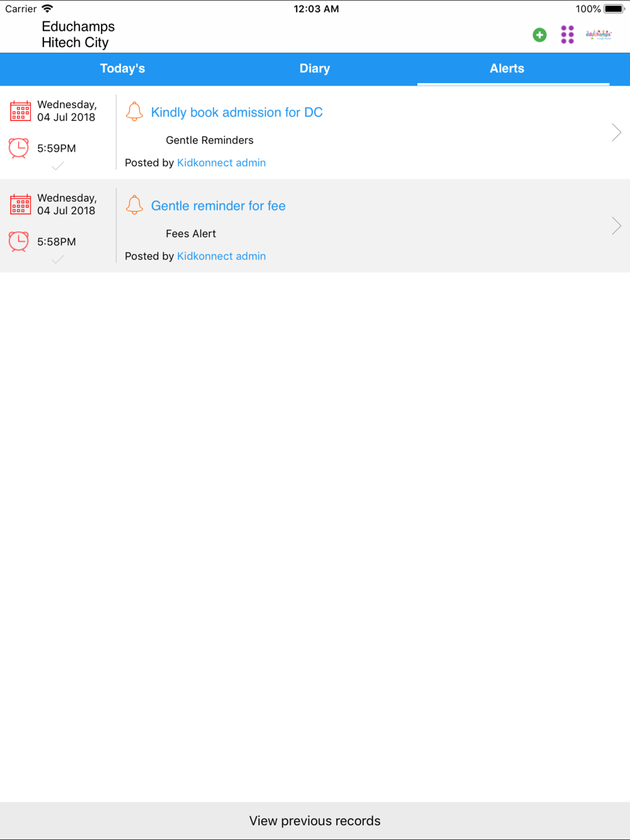This screenshot has width=630, height=840.
Task: Open the purple dots grid menu
Action: coord(568,35)
